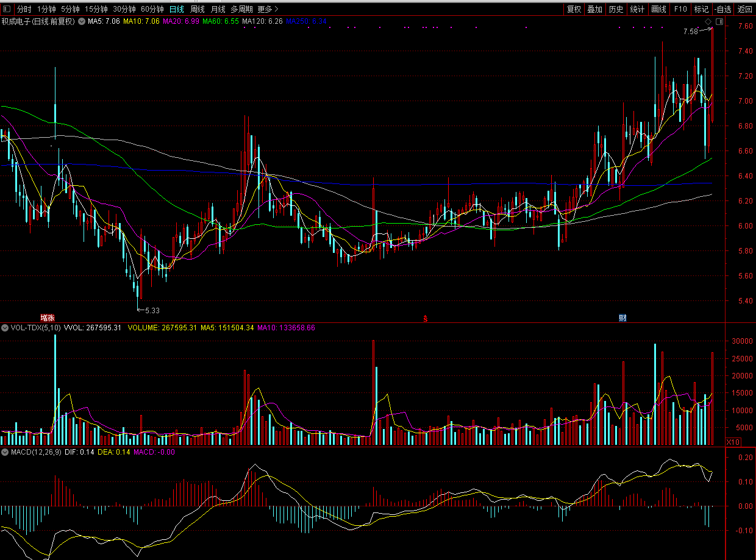The width and height of the screenshot is (756, 560).
Task: Click the 增涨 event marker
Action: pyautogui.click(x=48, y=317)
